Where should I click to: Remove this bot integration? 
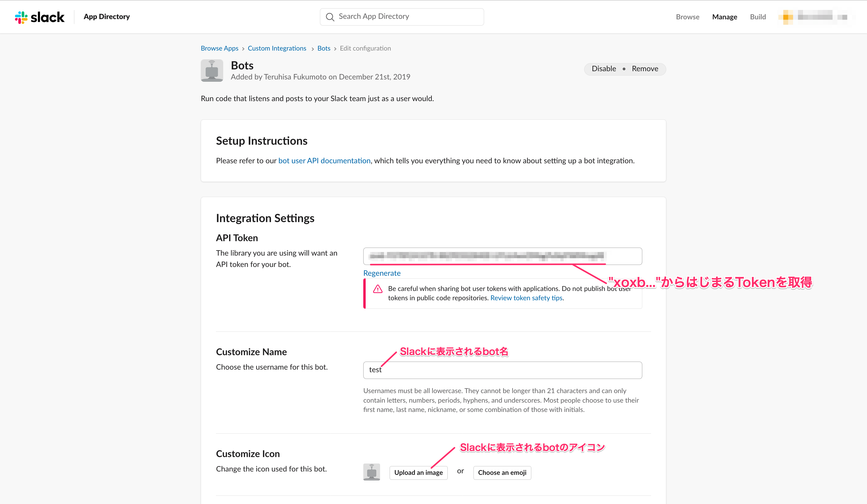click(x=645, y=69)
